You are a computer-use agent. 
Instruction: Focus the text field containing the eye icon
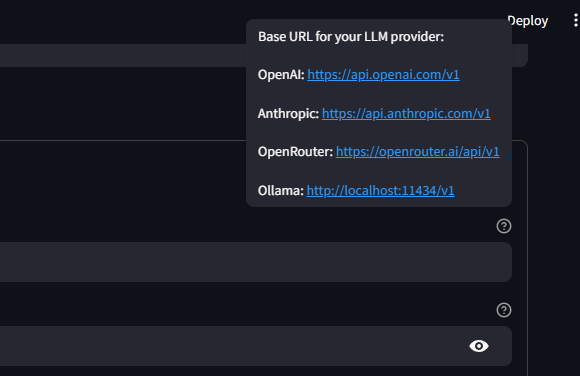pos(256,346)
